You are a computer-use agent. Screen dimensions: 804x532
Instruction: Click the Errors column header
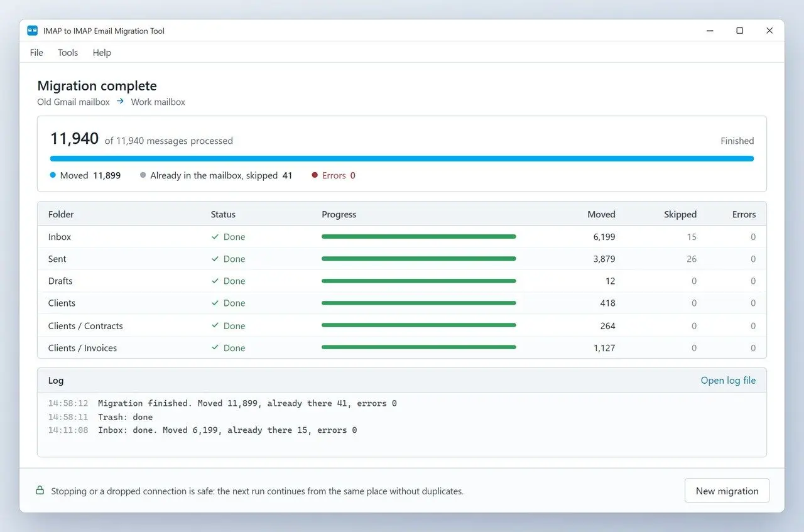tap(744, 214)
